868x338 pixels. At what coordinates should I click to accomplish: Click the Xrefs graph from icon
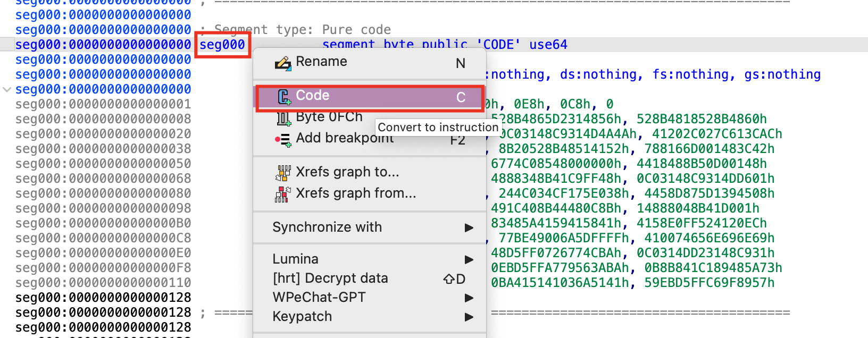tap(283, 194)
